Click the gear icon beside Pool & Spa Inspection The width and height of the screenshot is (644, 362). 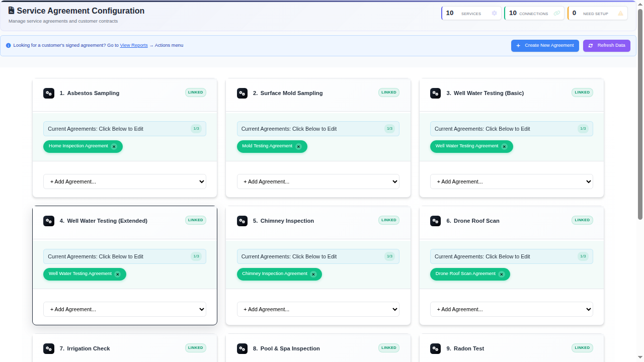click(x=242, y=348)
